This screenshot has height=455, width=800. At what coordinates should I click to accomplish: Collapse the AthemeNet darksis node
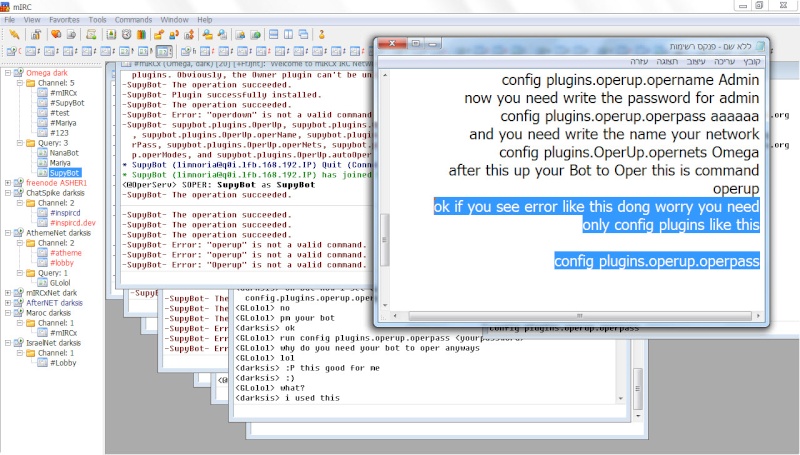(x=8, y=233)
